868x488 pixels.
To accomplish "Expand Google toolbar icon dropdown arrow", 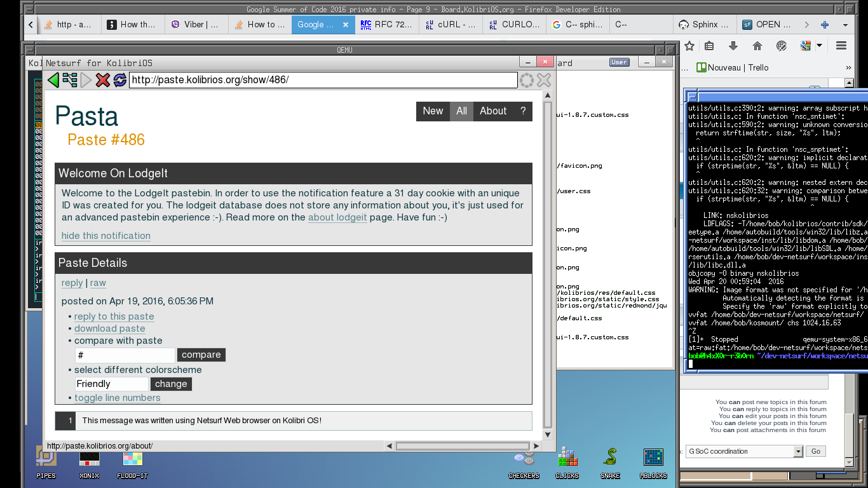I will tap(819, 46).
